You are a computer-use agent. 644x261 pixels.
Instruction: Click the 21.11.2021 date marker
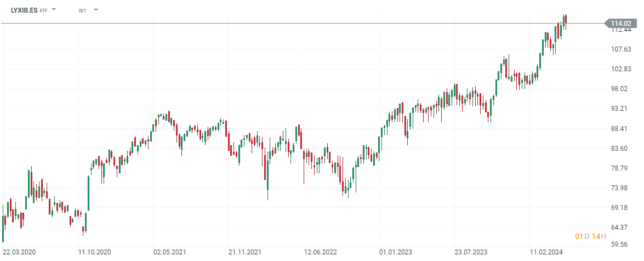[x=245, y=252]
